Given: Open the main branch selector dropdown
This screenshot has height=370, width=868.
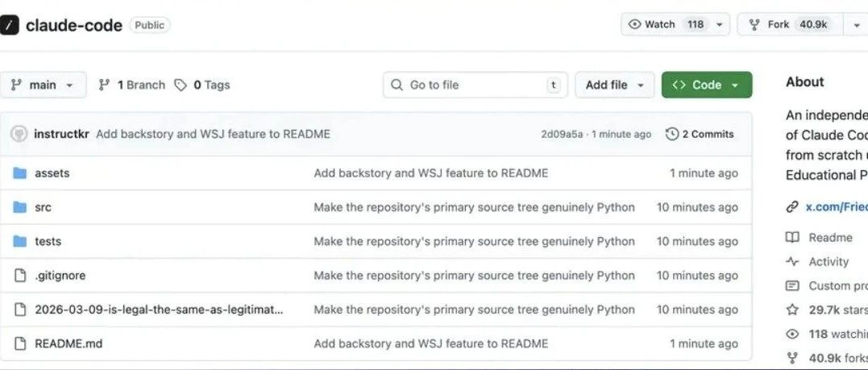Looking at the screenshot, I should (x=43, y=85).
